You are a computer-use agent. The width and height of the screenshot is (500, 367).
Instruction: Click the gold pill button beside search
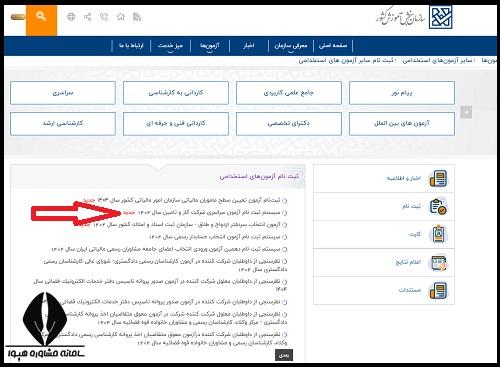[18, 17]
